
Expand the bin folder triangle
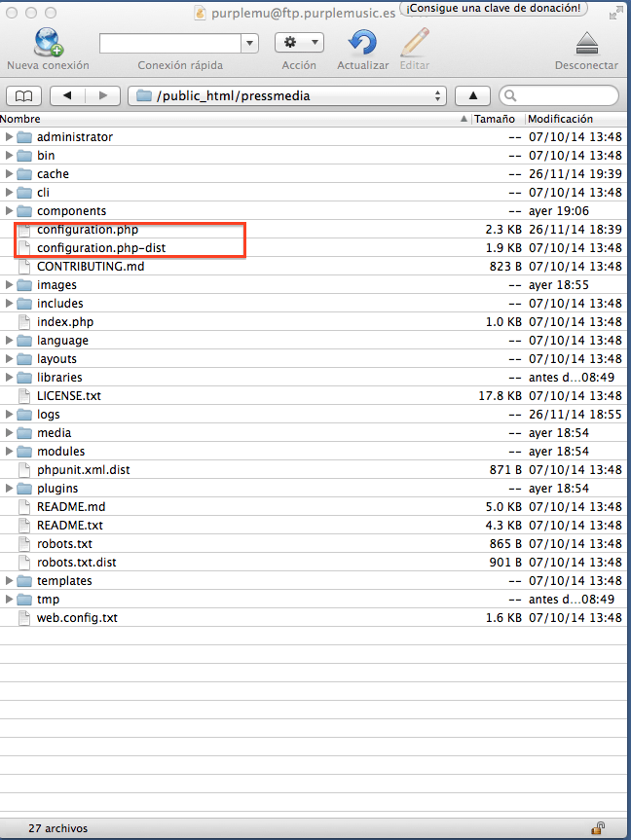coord(9,156)
